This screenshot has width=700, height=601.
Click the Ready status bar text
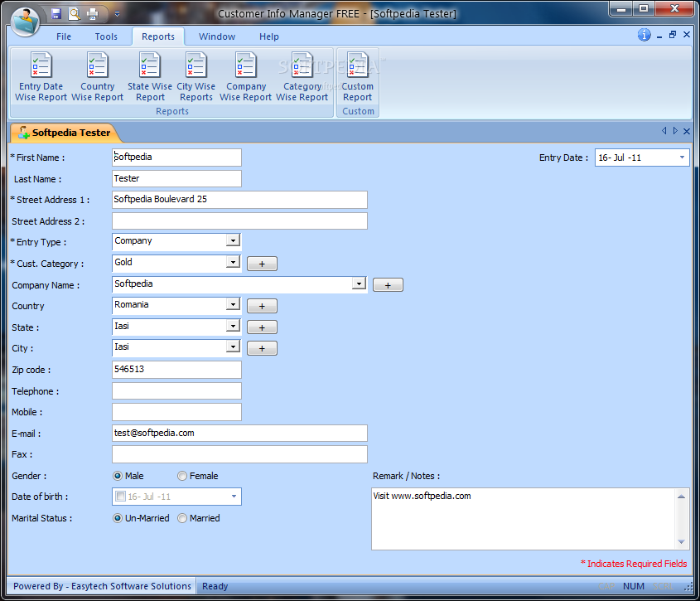(215, 586)
